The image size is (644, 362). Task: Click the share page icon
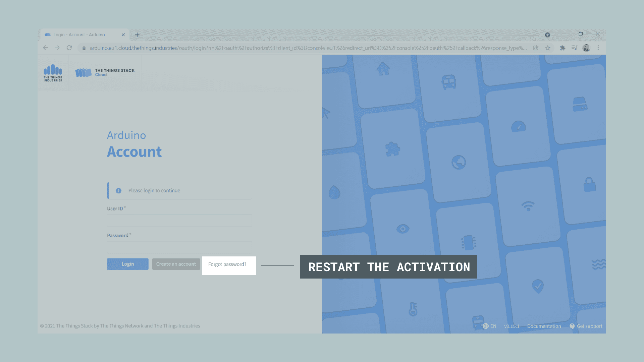coord(536,48)
